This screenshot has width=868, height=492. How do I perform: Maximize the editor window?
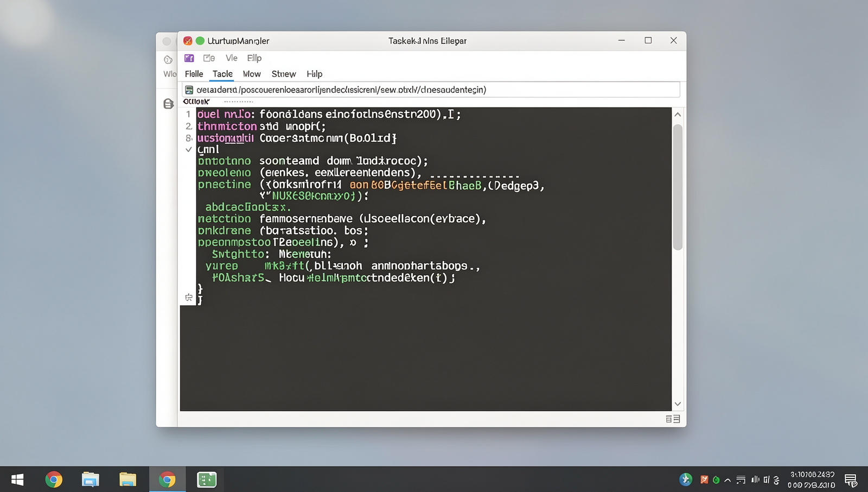tap(648, 41)
